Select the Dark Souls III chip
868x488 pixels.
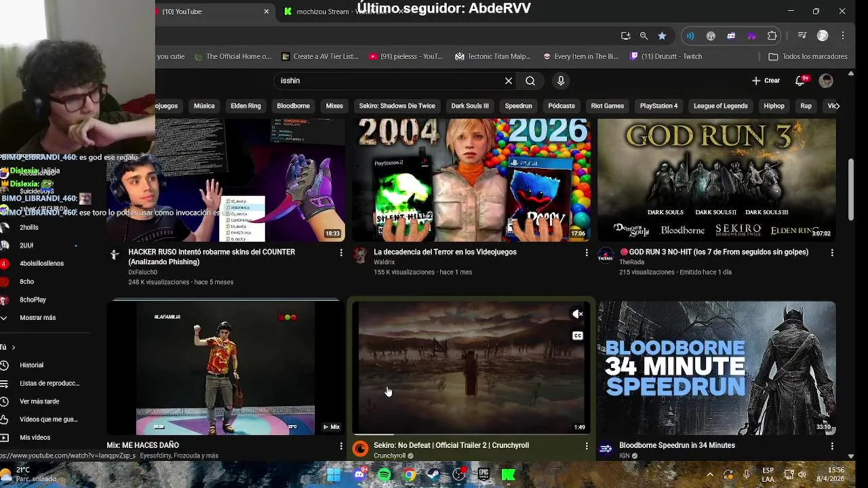pos(470,106)
